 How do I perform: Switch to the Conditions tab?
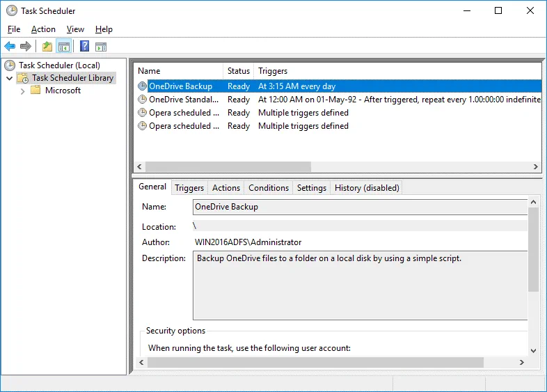point(268,188)
